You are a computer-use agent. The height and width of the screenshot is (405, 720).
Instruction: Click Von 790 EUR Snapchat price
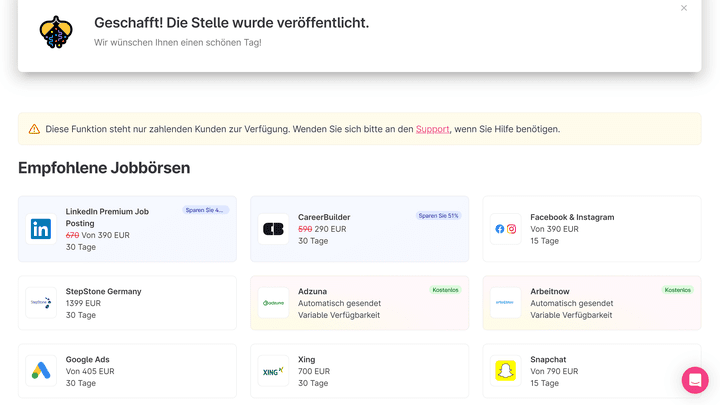click(554, 371)
